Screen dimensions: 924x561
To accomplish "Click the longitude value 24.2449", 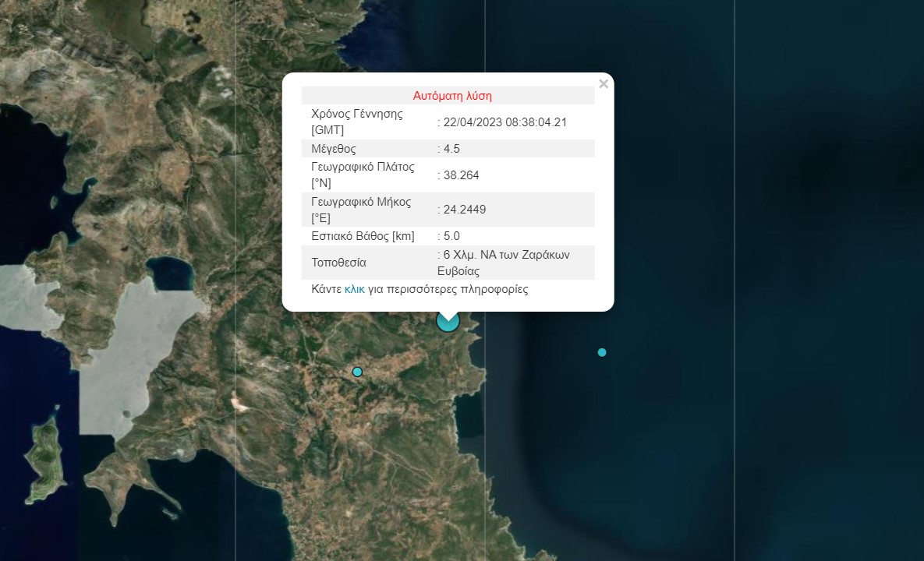I will (465, 210).
